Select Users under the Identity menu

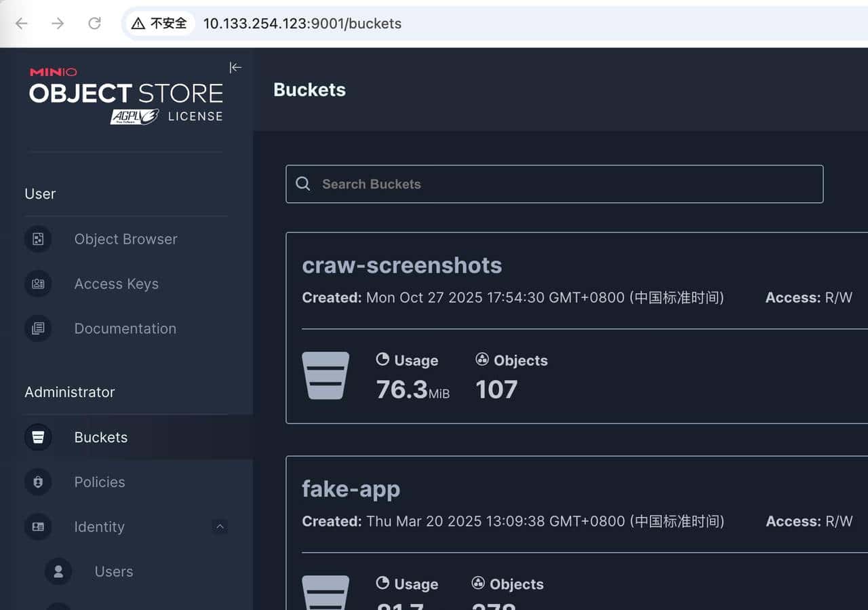113,571
